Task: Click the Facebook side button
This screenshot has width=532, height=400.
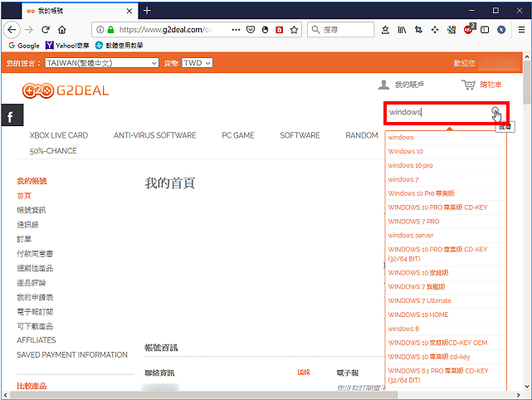Action: pos(11,115)
